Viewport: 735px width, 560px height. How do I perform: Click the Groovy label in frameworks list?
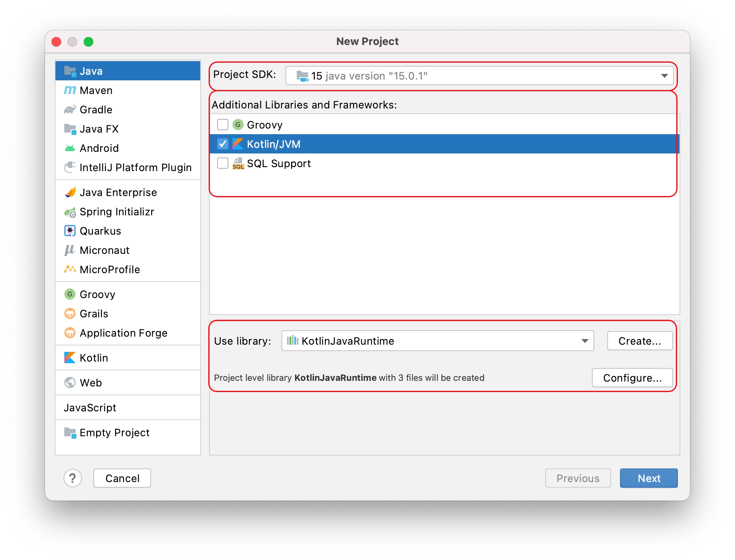click(x=265, y=125)
